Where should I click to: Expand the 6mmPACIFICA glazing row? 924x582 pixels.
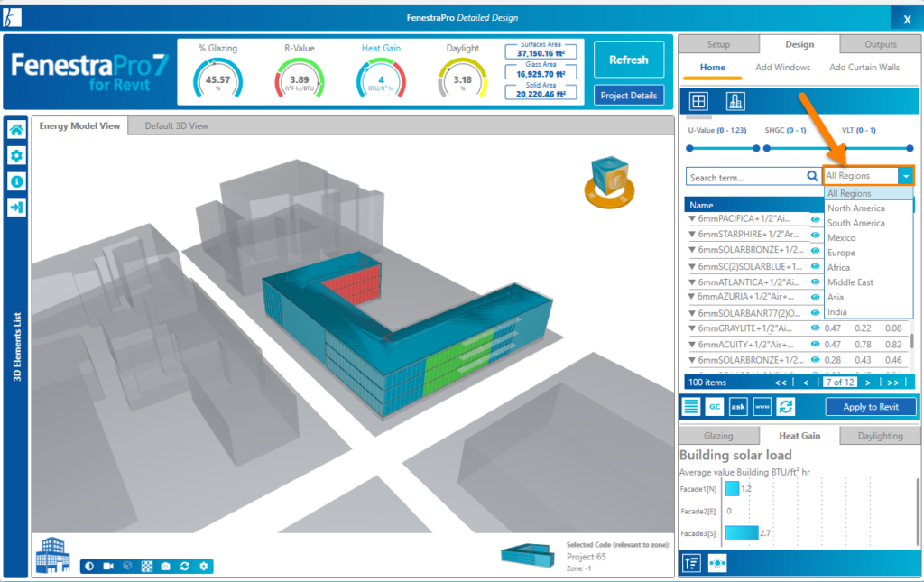pyautogui.click(x=692, y=218)
